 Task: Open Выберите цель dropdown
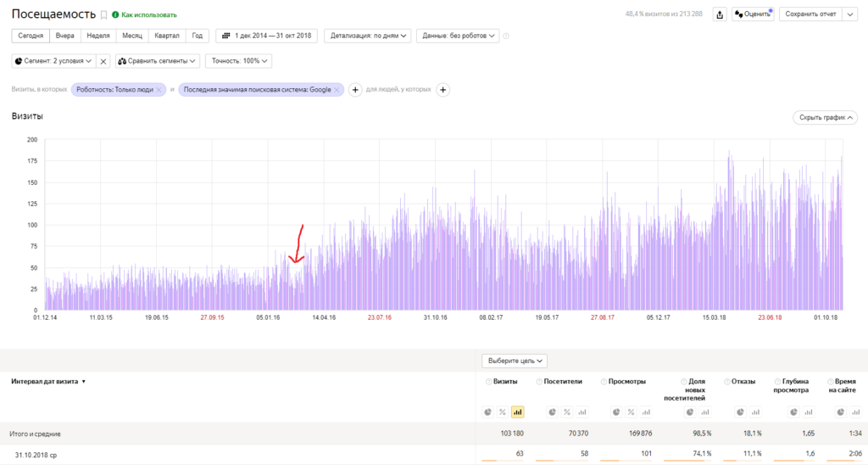coord(515,361)
